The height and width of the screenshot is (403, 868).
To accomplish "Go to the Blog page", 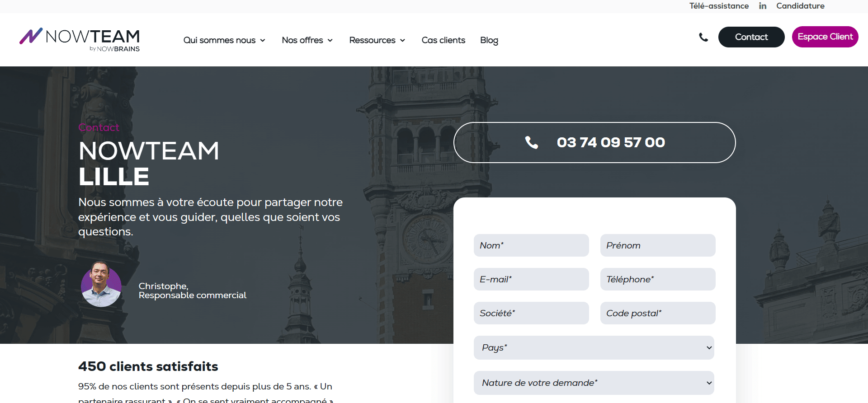I will tap(489, 40).
